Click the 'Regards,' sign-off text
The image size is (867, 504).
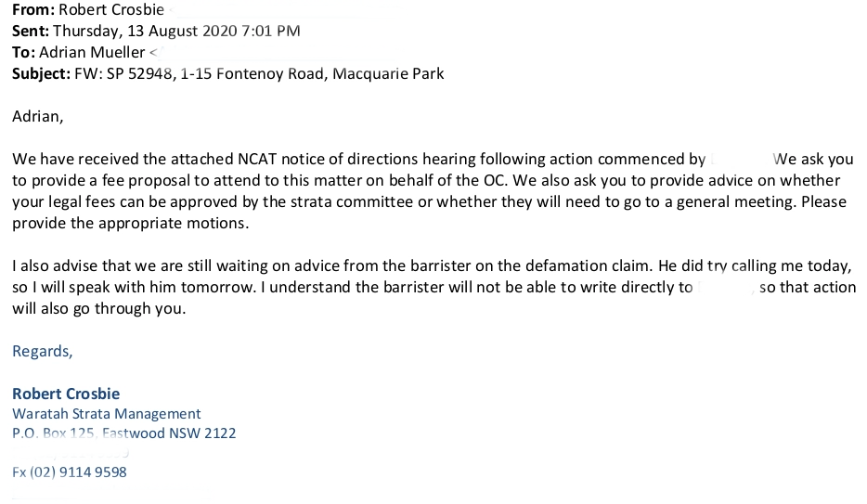[x=42, y=351]
